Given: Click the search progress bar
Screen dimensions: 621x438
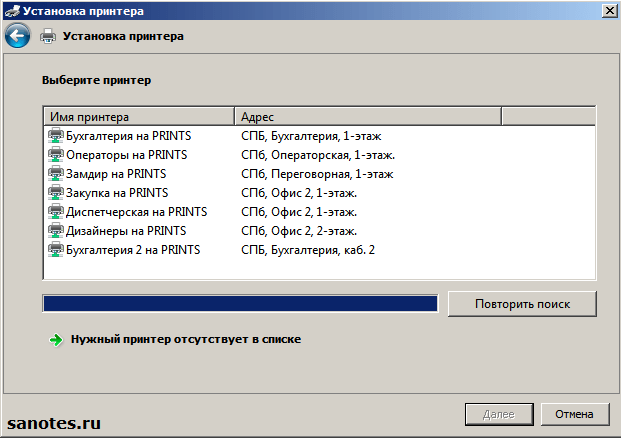Looking at the screenshot, I should tap(240, 303).
